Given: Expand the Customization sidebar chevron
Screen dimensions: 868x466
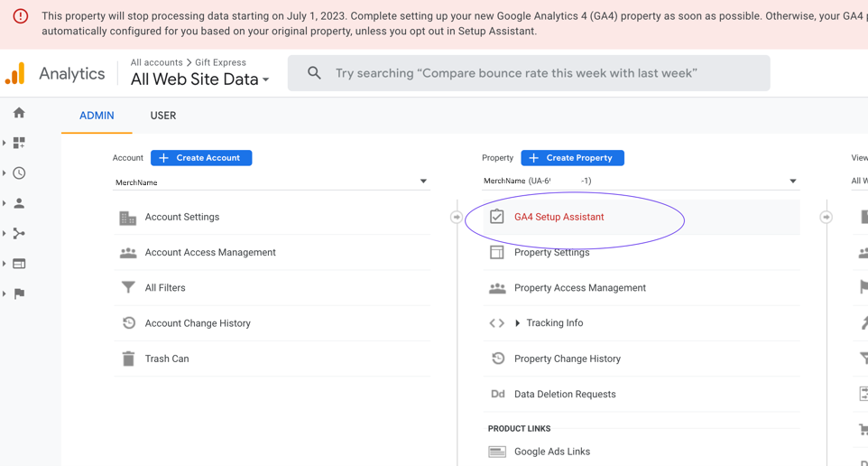Looking at the screenshot, I should click(x=4, y=143).
